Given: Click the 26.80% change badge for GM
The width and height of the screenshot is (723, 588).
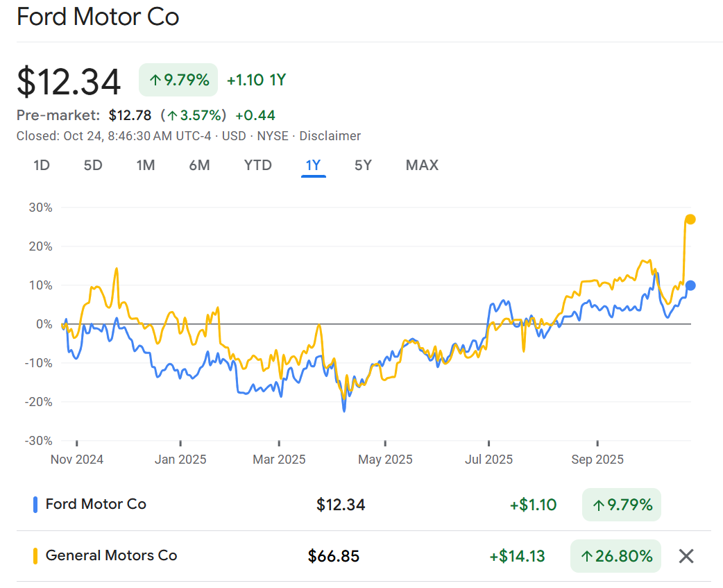Looking at the screenshot, I should (x=615, y=556).
